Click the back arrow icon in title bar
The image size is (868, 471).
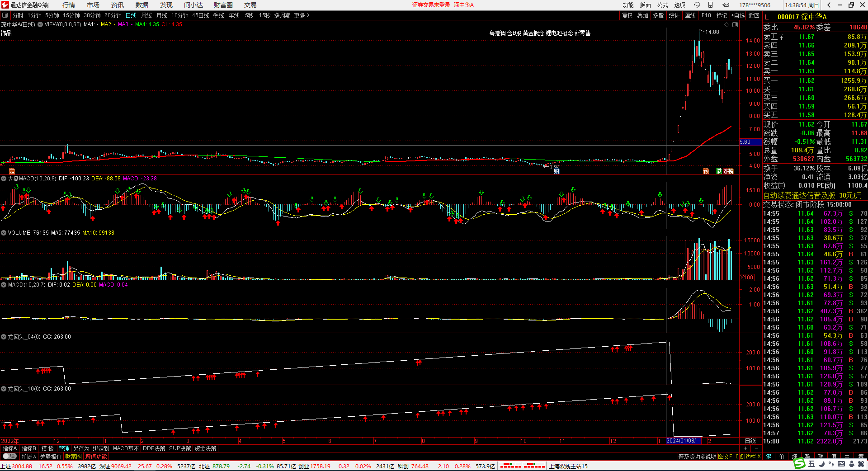point(829,5)
